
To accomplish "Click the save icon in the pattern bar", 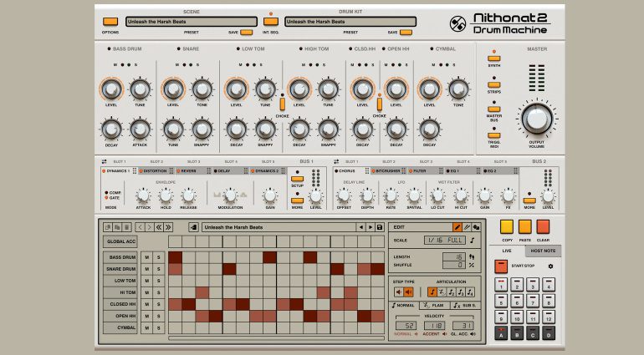I will (380, 226).
